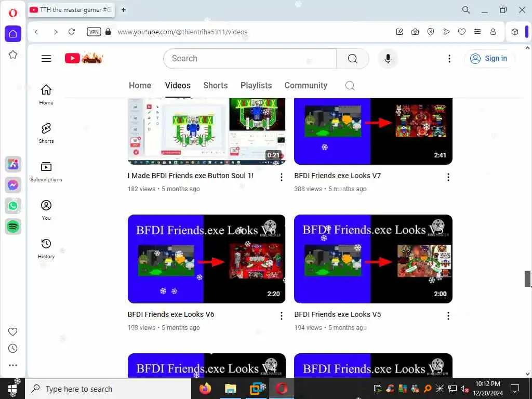The width and height of the screenshot is (532, 399).
Task: Open BFDI Friends exe Looks V5 thumbnail
Action: pyautogui.click(x=373, y=259)
